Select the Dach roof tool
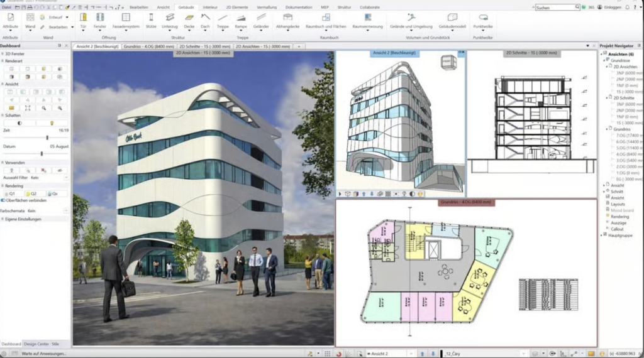 pyautogui.click(x=205, y=18)
